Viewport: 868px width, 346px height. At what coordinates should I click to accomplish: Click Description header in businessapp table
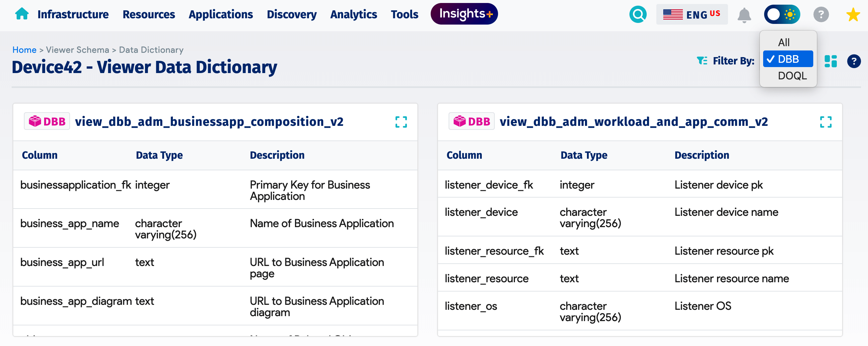coord(277,155)
